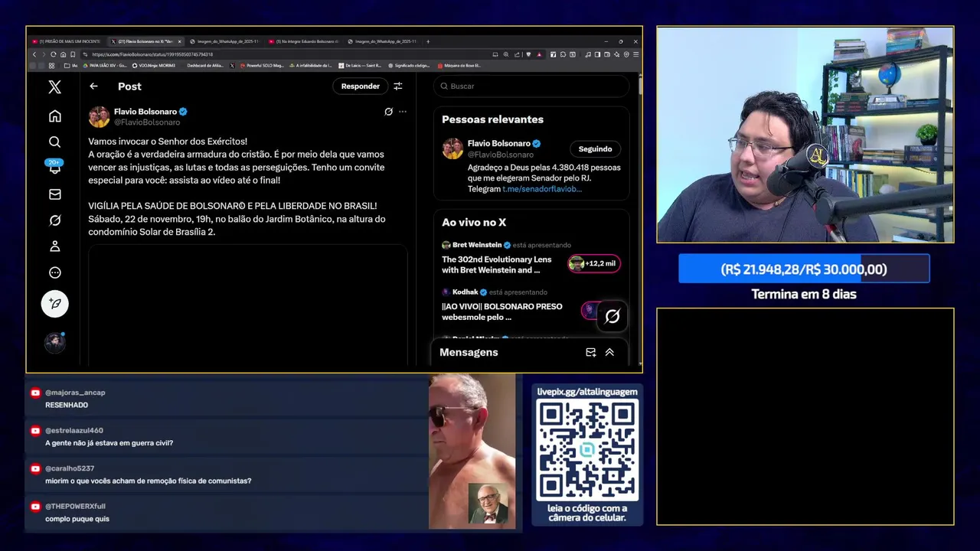This screenshot has width=980, height=551.
Task: Click the share icon in address bar
Action: pos(517,54)
